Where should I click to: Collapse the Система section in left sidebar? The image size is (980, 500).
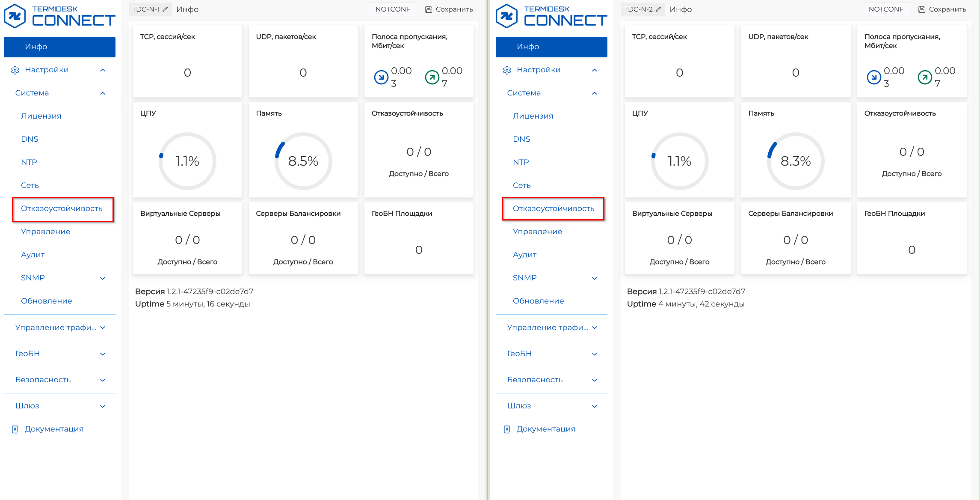tap(103, 93)
